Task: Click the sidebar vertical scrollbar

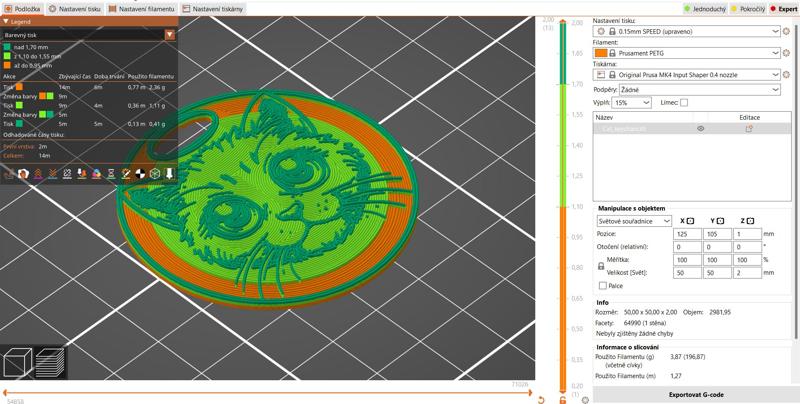Action: (x=796, y=181)
